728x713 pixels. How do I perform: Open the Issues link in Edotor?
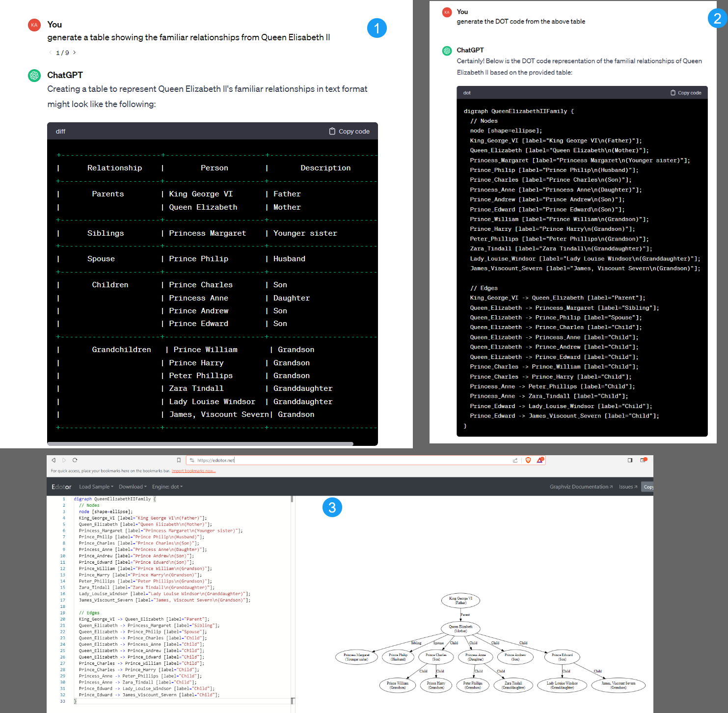pos(628,487)
